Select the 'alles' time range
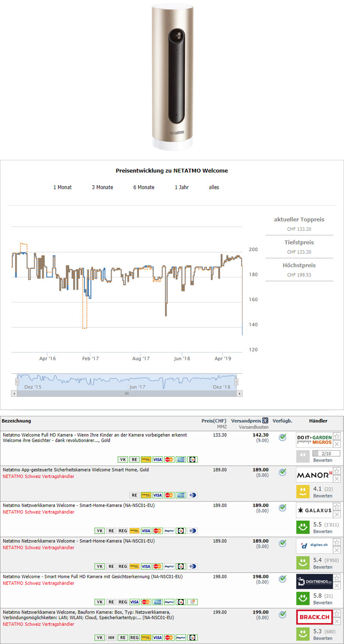Viewport: 344px width, 644px height. point(214,187)
